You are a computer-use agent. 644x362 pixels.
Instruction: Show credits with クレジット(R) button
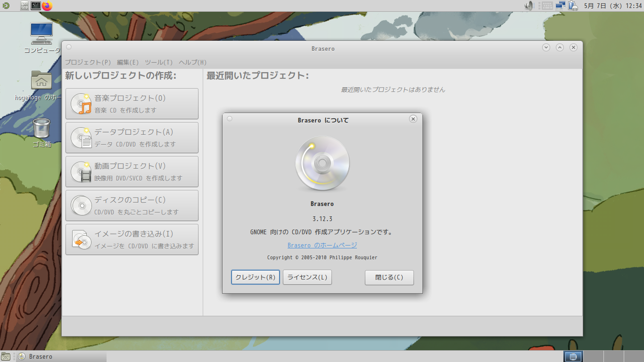[256, 278]
